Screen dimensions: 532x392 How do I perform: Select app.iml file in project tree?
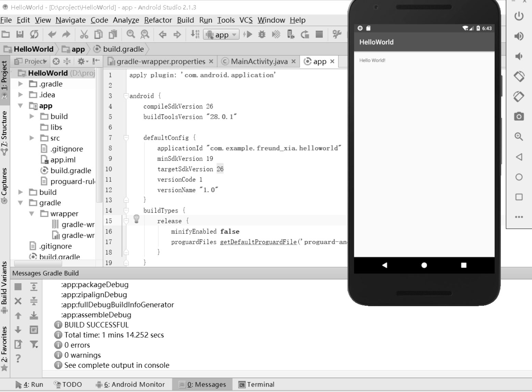tap(58, 160)
